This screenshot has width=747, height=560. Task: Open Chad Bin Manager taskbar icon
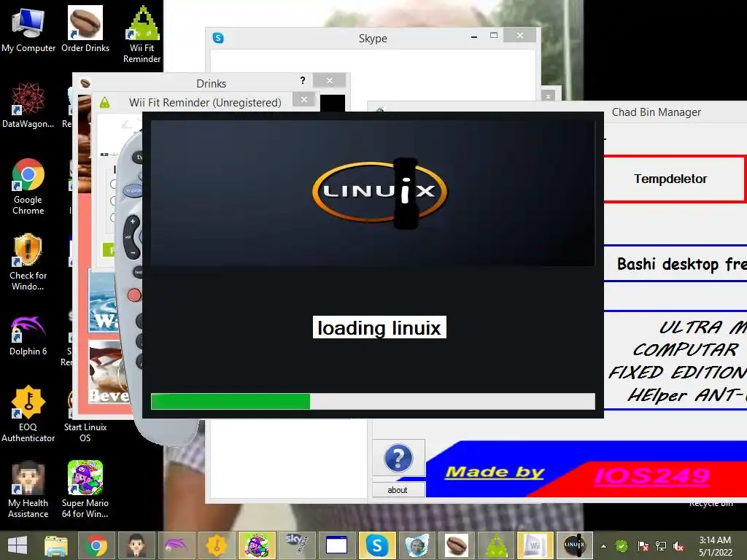point(417,545)
